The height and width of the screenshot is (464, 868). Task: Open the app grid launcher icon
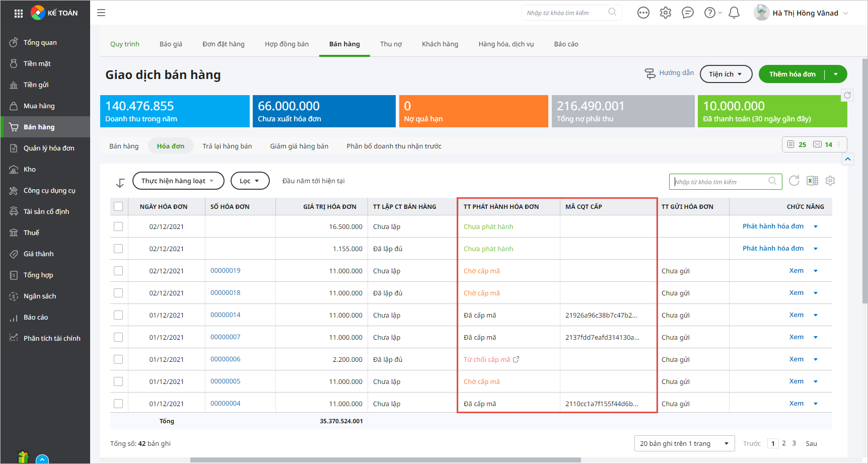pyautogui.click(x=19, y=14)
